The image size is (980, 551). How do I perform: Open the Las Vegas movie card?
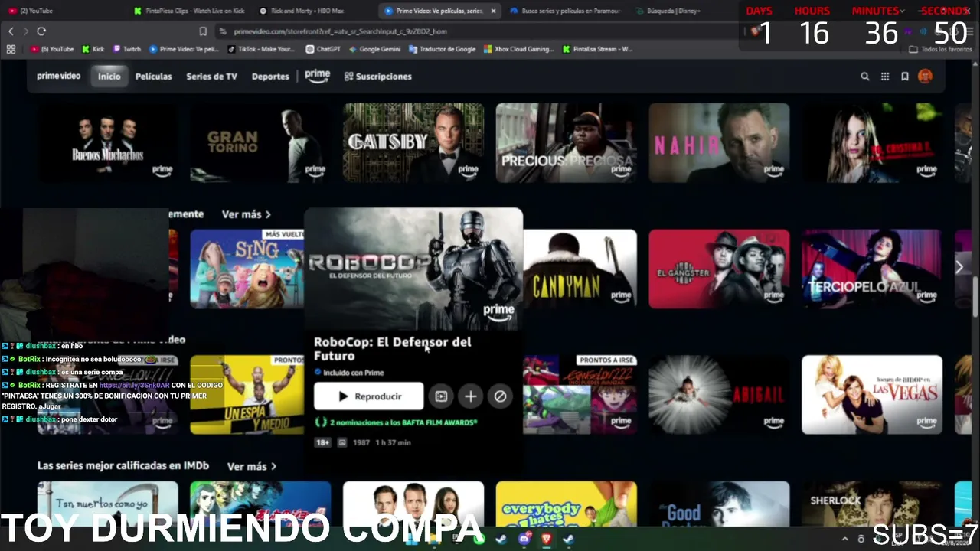click(x=872, y=395)
